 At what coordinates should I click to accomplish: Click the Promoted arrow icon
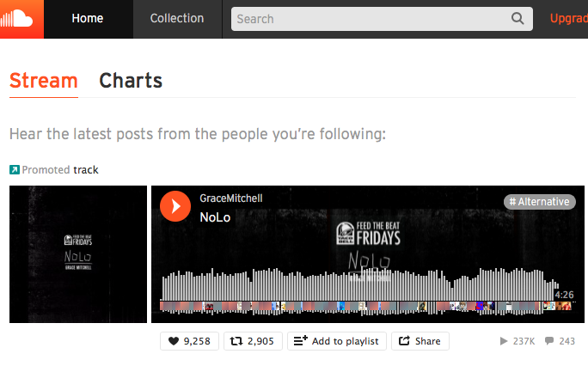point(15,170)
